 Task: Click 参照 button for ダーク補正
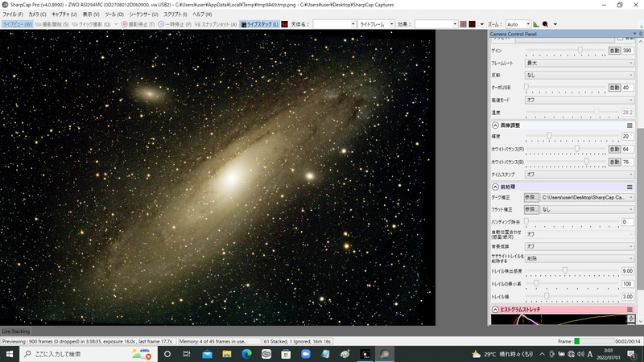531,197
